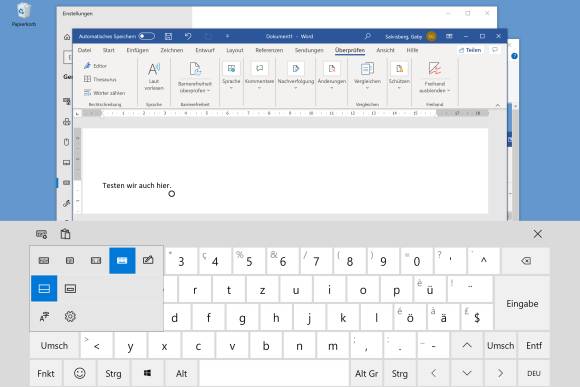Select the handwriting input panel option
This screenshot has height=387, width=580.
pyautogui.click(x=148, y=261)
